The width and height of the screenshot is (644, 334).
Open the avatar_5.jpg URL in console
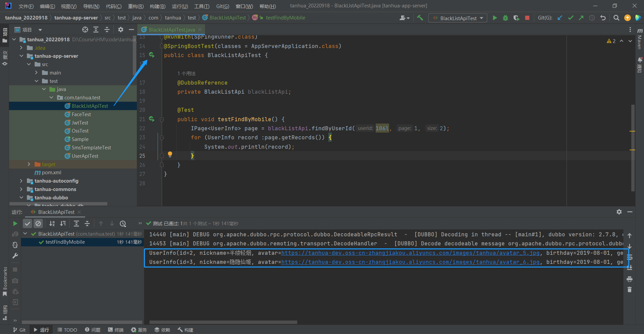point(410,253)
